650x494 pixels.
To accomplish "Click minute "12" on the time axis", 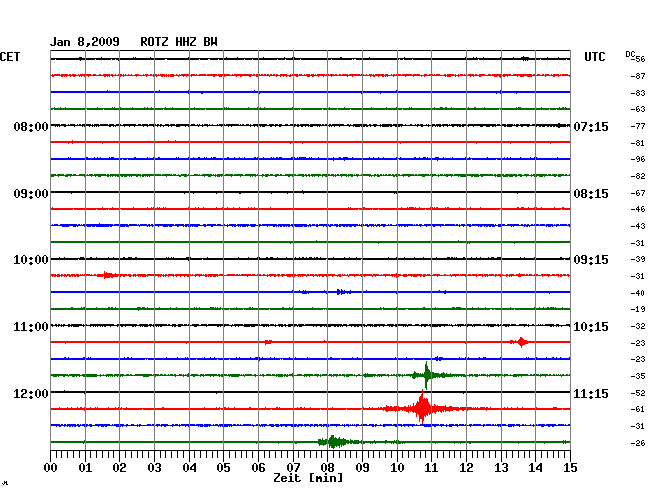I will click(466, 467).
